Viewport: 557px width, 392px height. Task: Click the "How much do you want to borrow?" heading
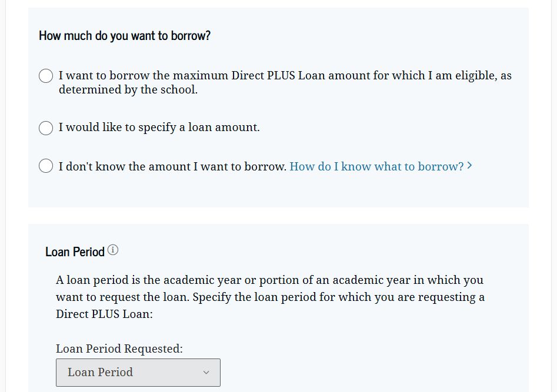pyautogui.click(x=125, y=36)
